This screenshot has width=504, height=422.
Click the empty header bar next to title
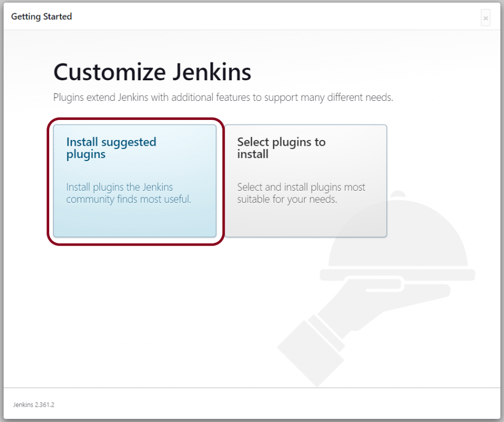pos(264,16)
